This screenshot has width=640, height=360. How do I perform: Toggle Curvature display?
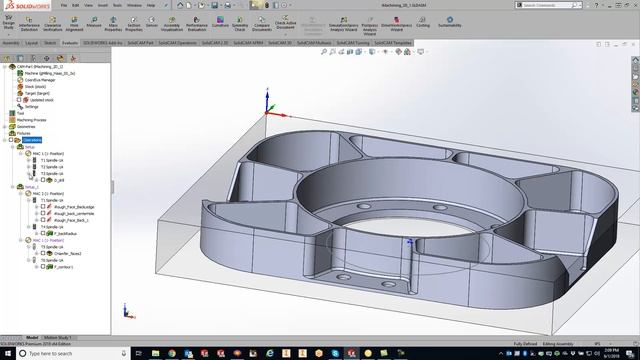point(220,22)
